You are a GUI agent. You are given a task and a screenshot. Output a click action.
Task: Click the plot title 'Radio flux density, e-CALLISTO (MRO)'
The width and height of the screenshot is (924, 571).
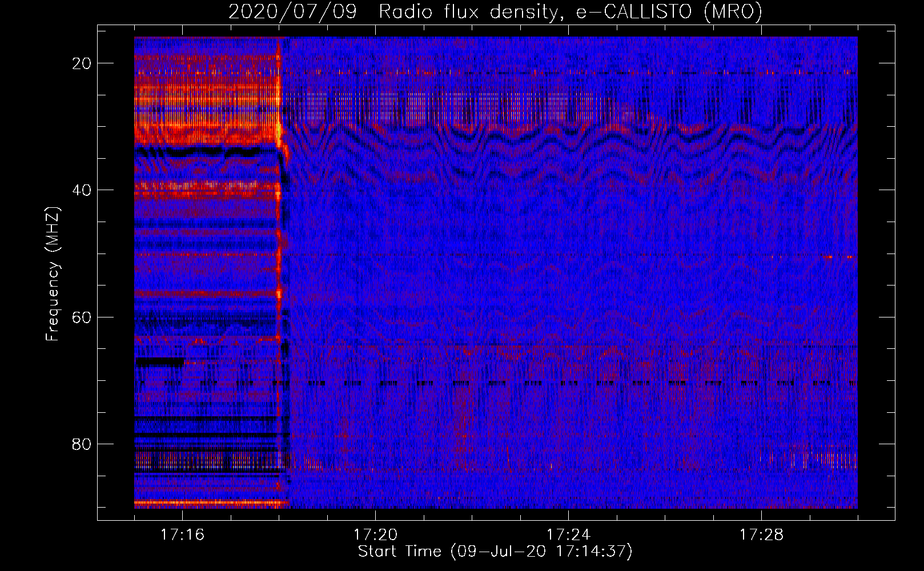click(571, 11)
